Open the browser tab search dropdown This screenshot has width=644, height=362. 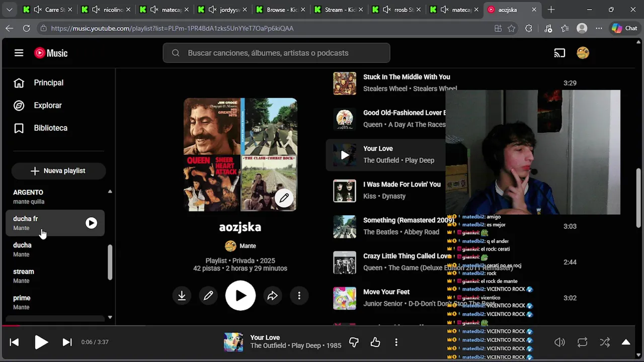(9, 10)
